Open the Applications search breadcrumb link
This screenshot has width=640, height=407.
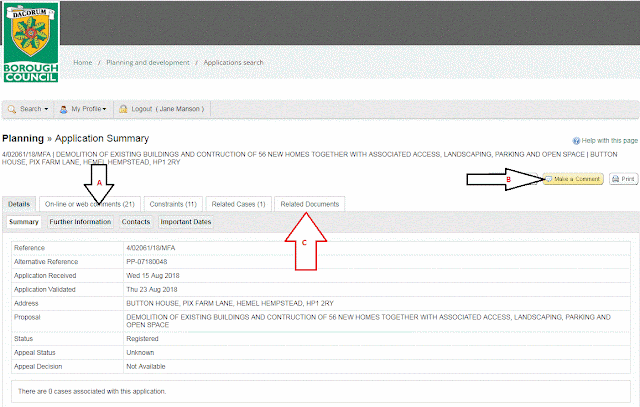pos(233,62)
